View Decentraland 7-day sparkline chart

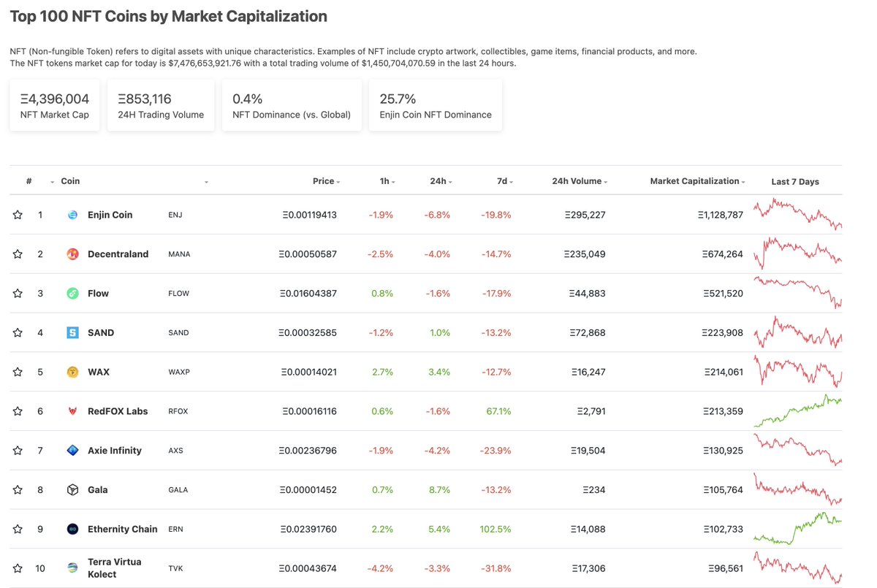797,254
